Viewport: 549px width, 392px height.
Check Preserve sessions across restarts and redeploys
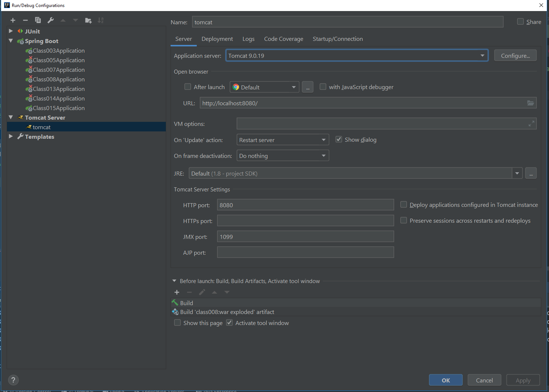(x=403, y=220)
